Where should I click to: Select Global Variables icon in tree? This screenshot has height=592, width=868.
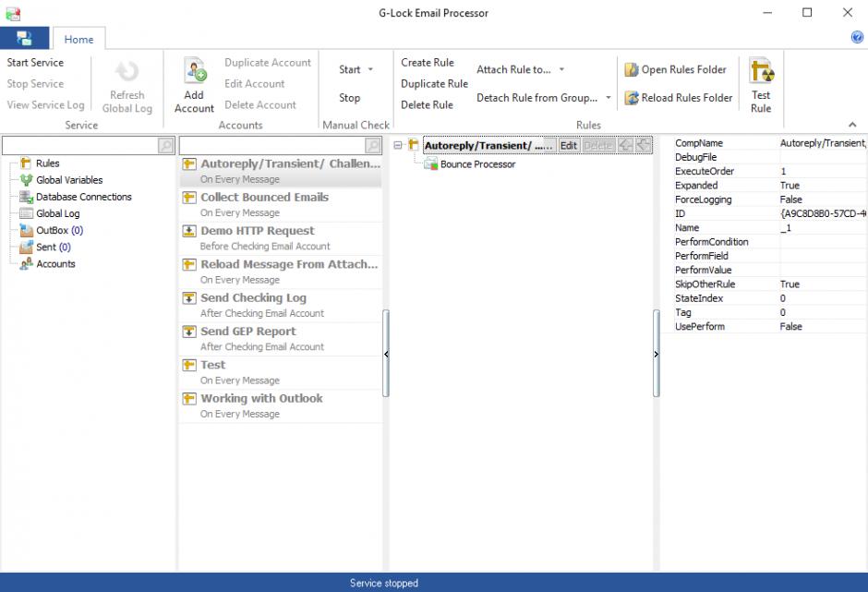pyautogui.click(x=26, y=179)
